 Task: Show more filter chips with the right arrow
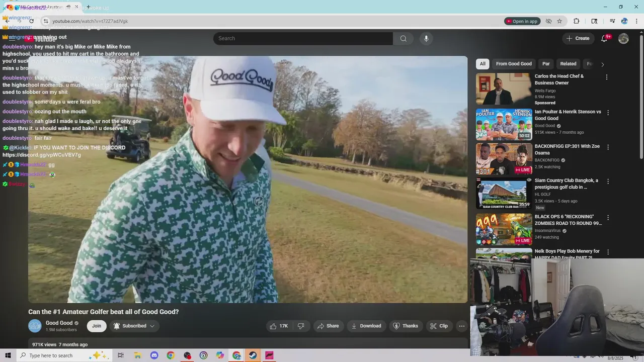tap(602, 64)
